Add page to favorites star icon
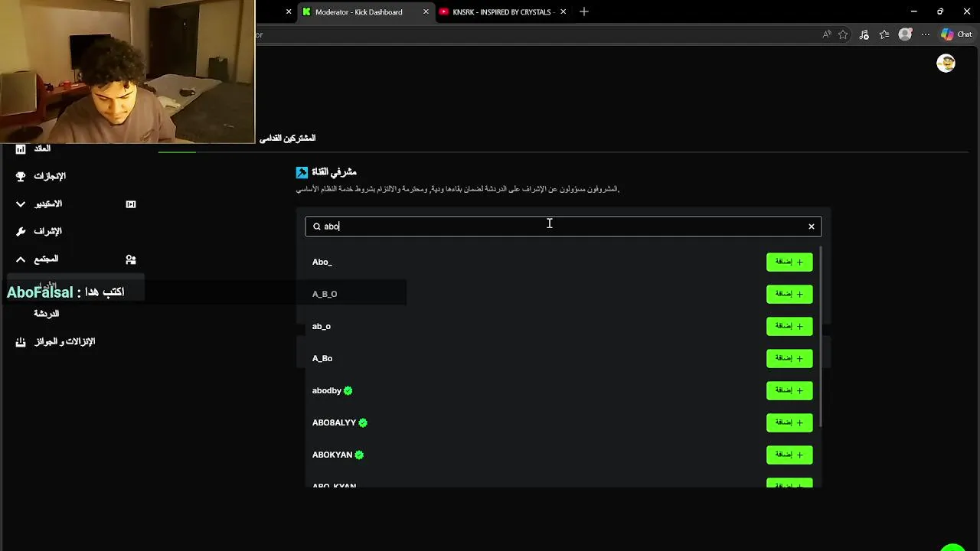 pyautogui.click(x=843, y=34)
